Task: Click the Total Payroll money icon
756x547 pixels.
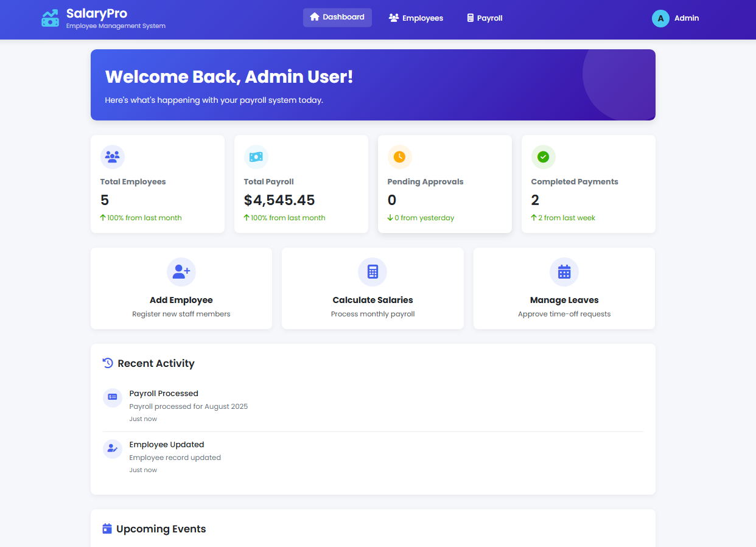Action: pyautogui.click(x=256, y=157)
